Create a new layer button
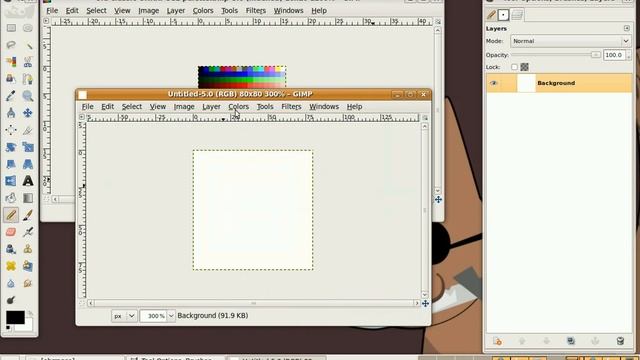This screenshot has width=640, height=360. point(497,341)
